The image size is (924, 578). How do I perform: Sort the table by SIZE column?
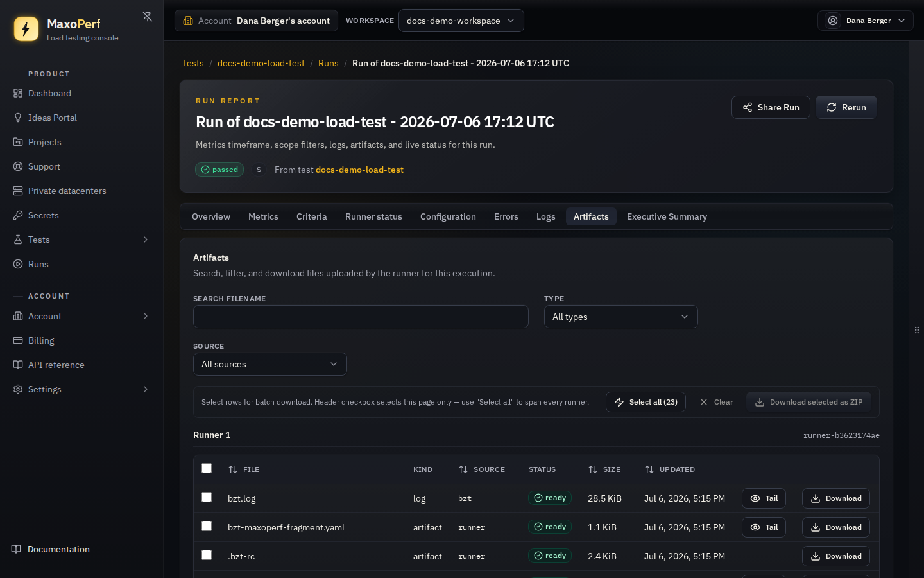[x=604, y=469]
